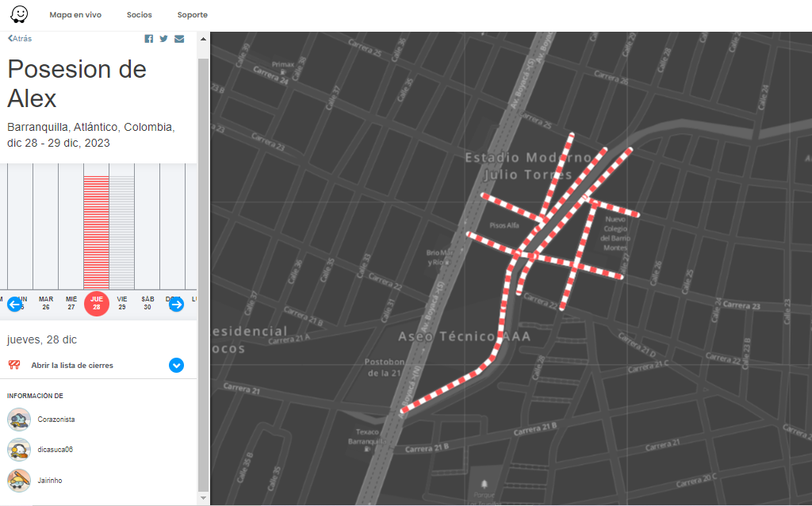Click the Texaco Barranquilla gas station marker
This screenshot has width=812, height=506.
(x=367, y=449)
